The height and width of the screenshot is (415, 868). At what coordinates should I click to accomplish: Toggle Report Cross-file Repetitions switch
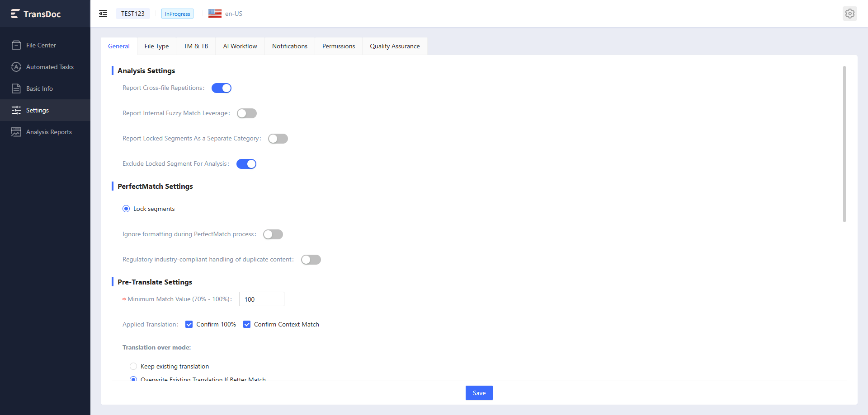tap(222, 88)
